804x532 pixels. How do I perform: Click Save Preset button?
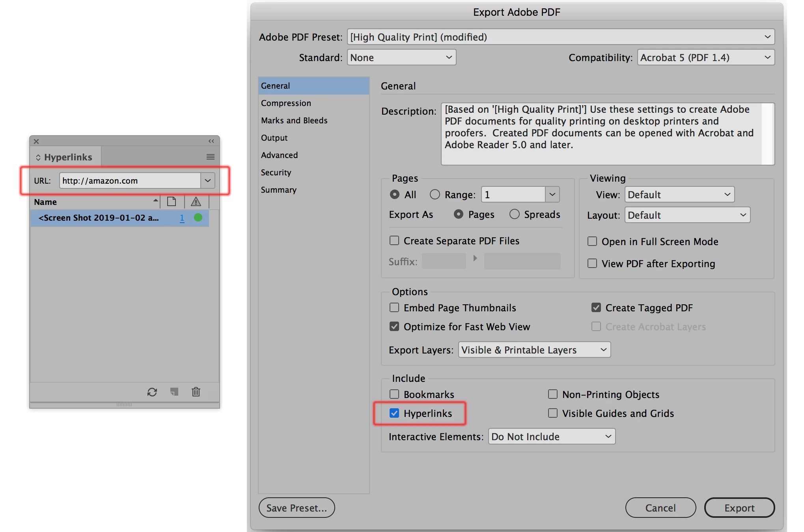[297, 508]
